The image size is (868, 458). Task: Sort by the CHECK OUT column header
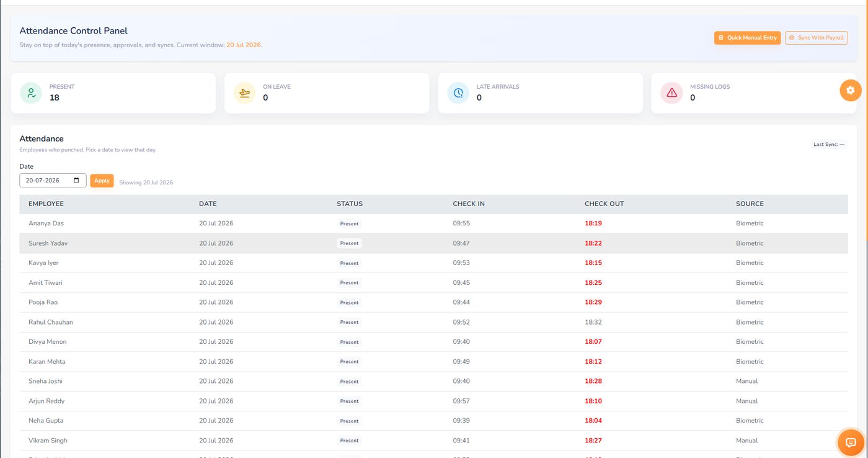(x=604, y=204)
